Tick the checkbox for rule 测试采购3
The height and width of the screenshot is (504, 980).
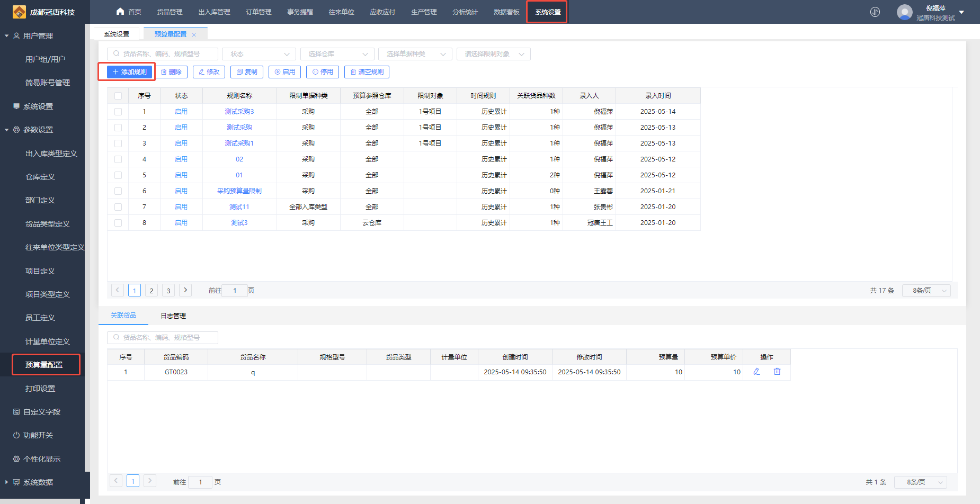(x=118, y=112)
